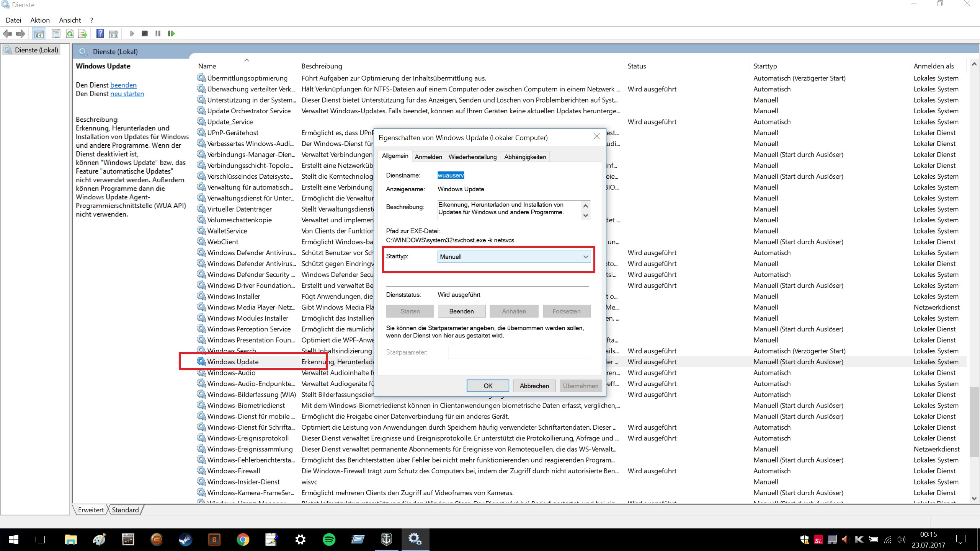Click the 'neu starten' service link

pyautogui.click(x=127, y=94)
